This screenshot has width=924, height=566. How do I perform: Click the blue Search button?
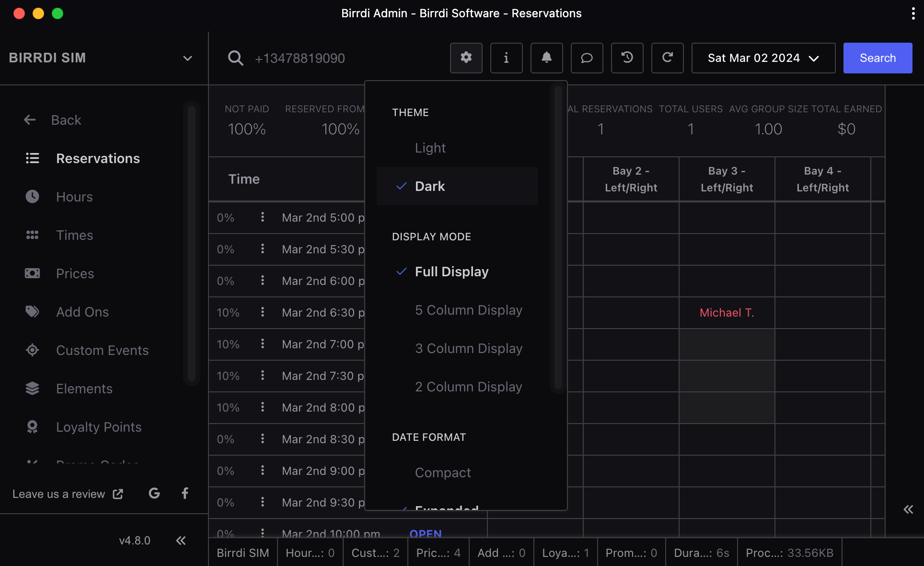pos(878,58)
